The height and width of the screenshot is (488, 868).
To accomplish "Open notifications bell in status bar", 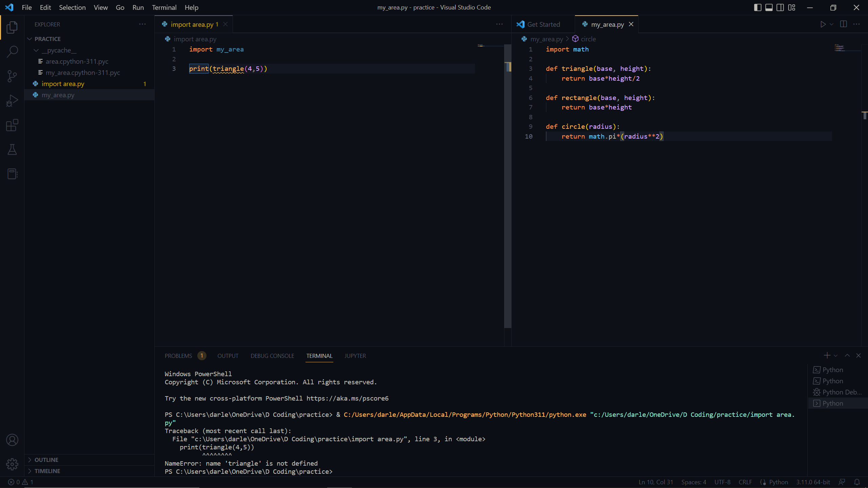I will coord(857,482).
